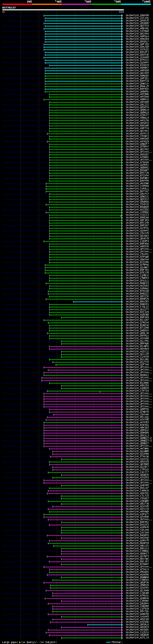
Task: Select the UniRef100_B7FKX2 label
Action: click(x=137, y=60)
